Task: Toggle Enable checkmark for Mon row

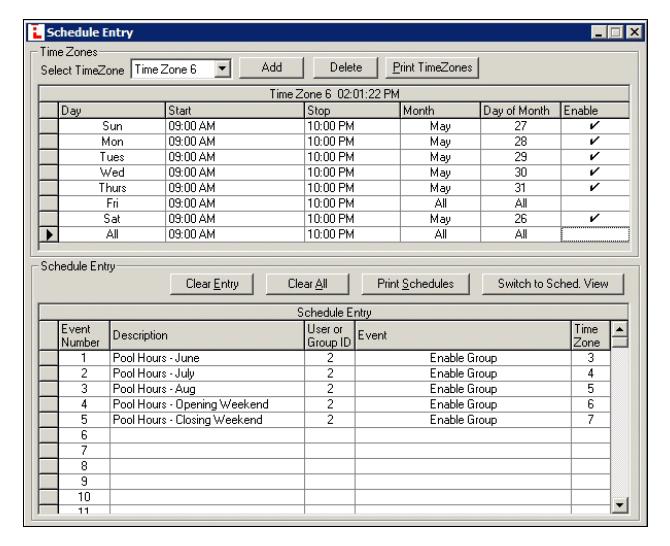Action: [595, 141]
